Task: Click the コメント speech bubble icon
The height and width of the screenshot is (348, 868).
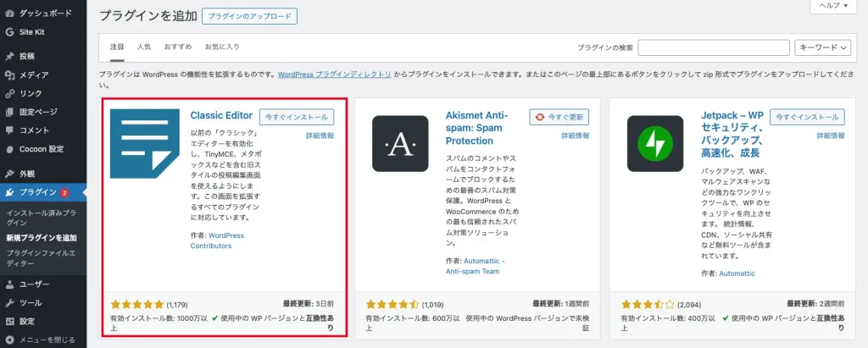Action: [8, 130]
